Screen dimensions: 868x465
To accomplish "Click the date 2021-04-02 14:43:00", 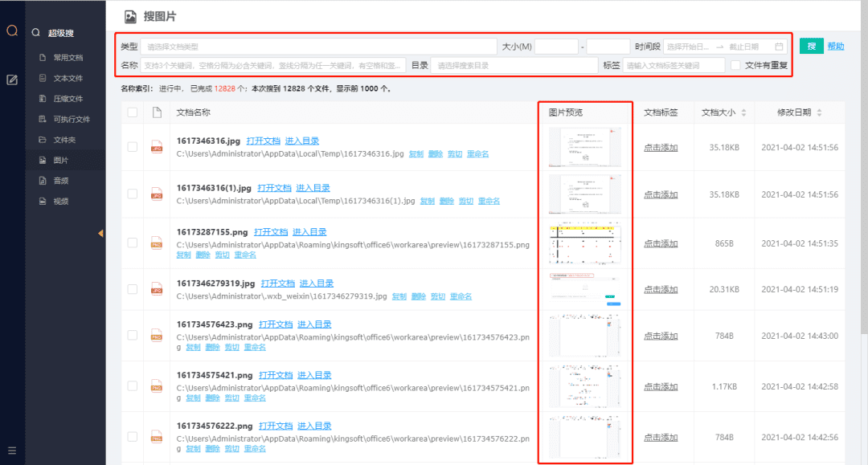I will coord(800,336).
